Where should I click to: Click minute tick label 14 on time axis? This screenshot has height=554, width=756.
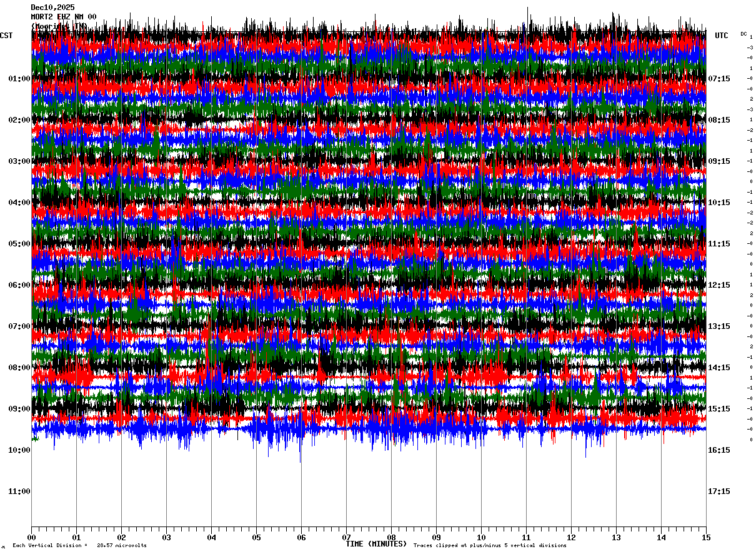click(661, 537)
